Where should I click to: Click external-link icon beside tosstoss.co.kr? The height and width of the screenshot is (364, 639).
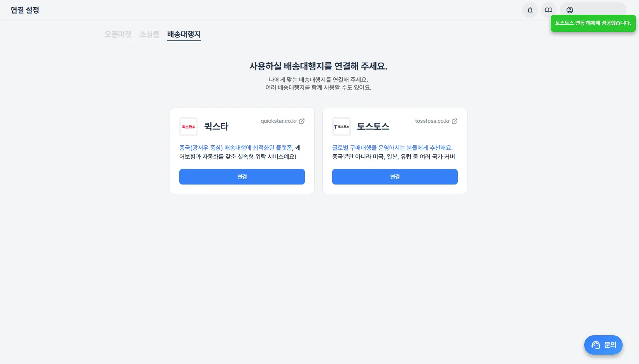(455, 121)
